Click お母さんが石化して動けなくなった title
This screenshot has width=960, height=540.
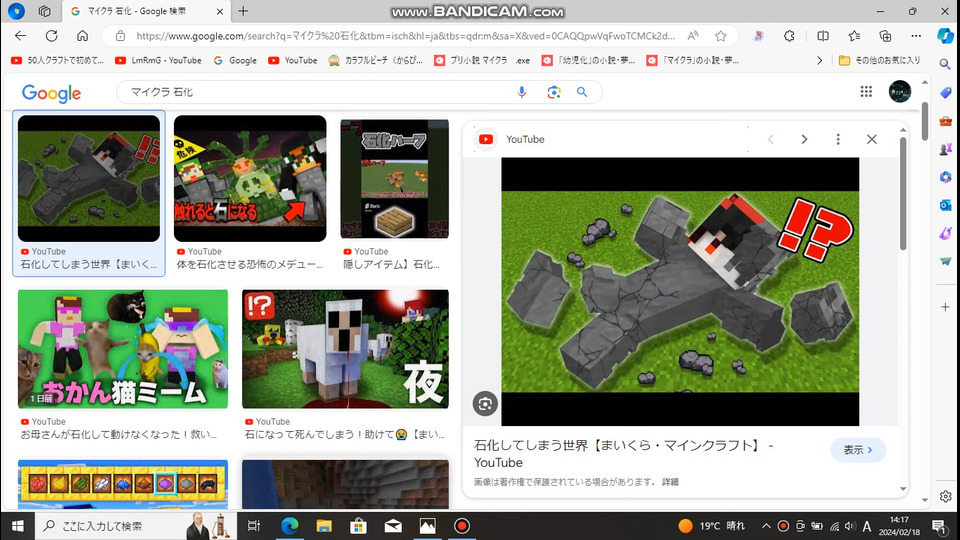[x=119, y=434]
